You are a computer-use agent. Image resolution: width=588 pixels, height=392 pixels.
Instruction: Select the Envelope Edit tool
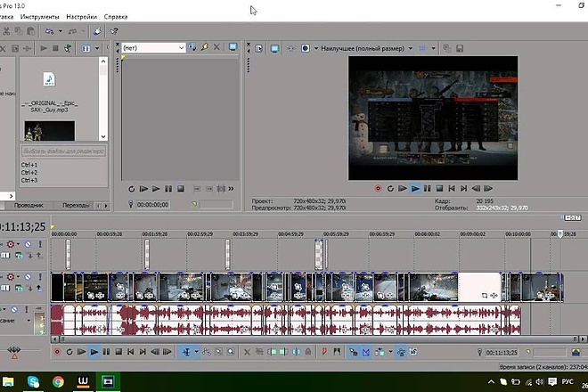point(207,352)
